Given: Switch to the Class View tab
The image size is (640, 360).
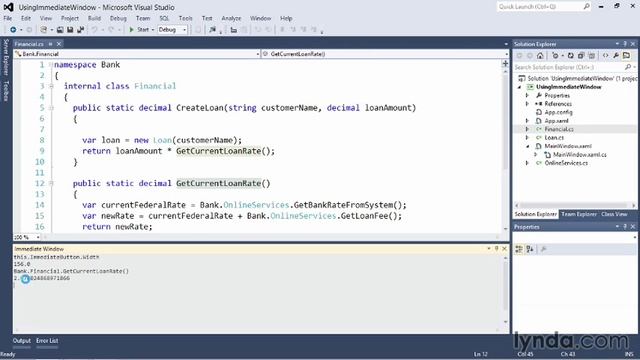Looking at the screenshot, I should (x=614, y=214).
